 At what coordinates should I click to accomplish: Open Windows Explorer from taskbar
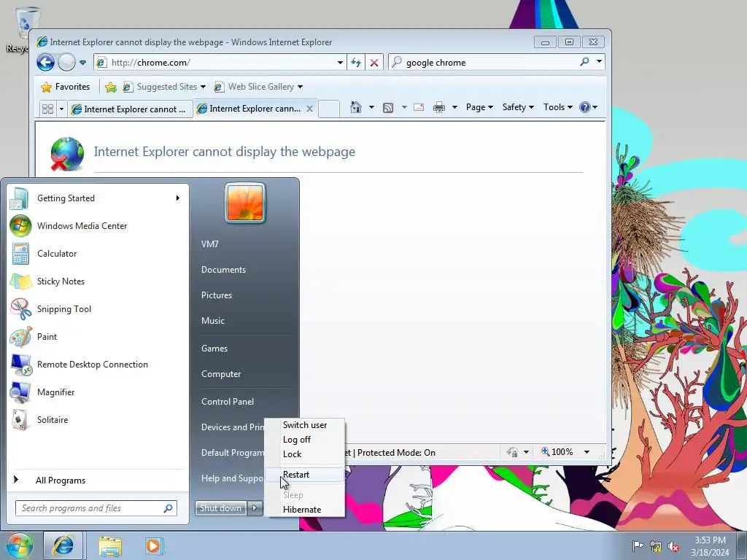[109, 546]
